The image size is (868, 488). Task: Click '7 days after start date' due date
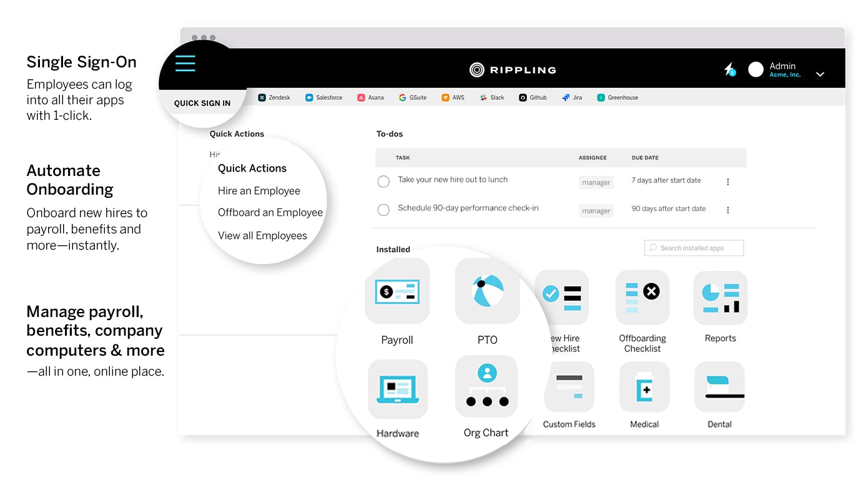tap(666, 180)
